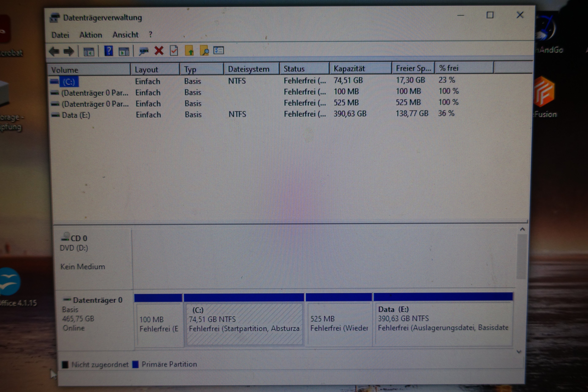Click the red X delete icon
The image size is (588, 392).
point(159,51)
